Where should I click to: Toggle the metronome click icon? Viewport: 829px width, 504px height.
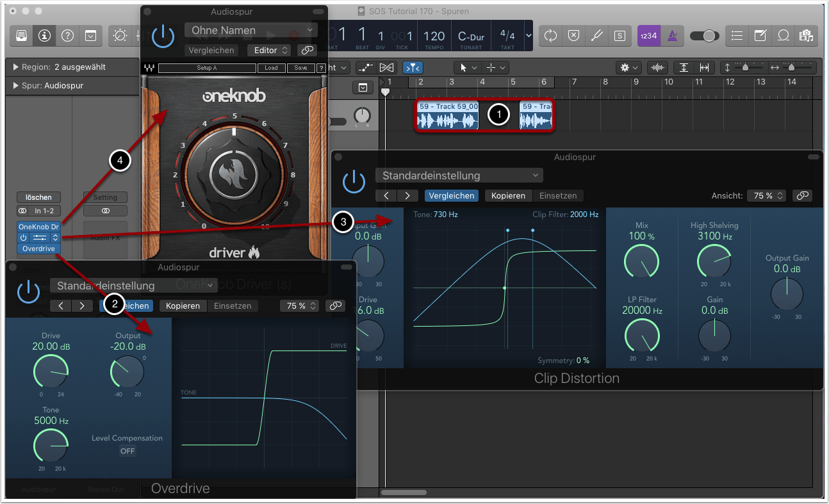[672, 36]
